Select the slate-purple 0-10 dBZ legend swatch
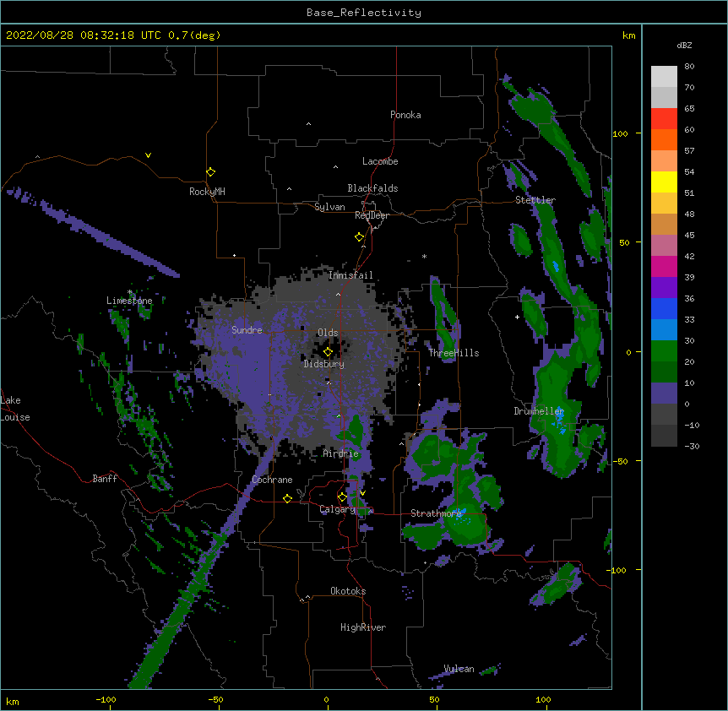 pos(664,393)
